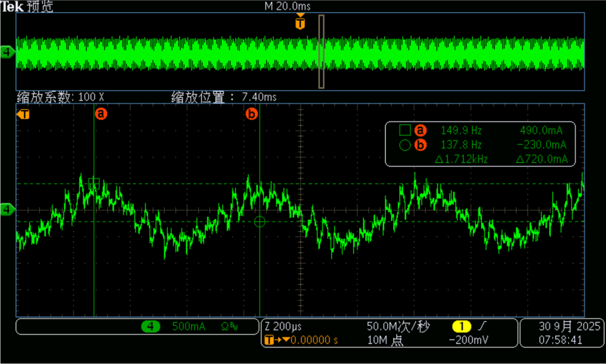
Task: Click the 07:58:41 clock display
Action: click(559, 340)
